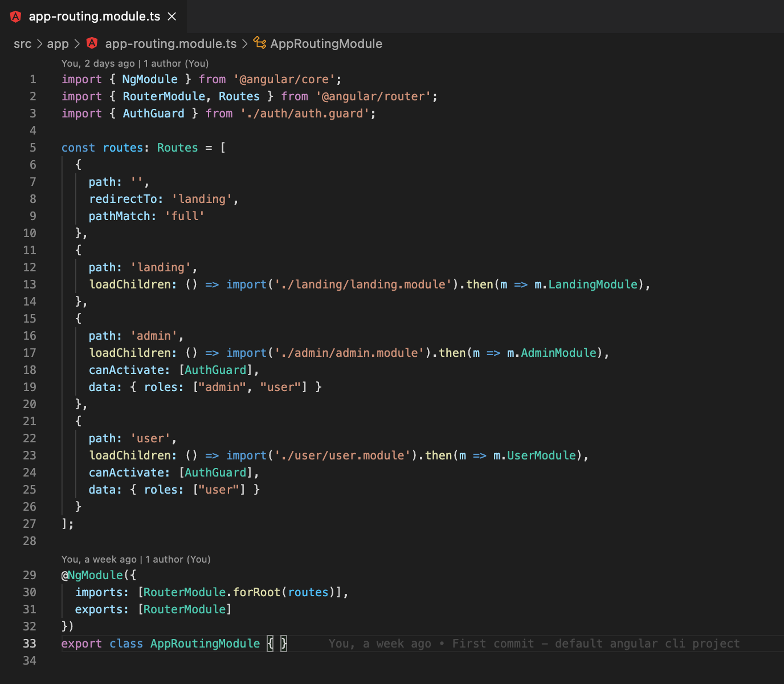784x684 pixels.
Task: Click "UserModule" on line 23
Action: pos(541,455)
